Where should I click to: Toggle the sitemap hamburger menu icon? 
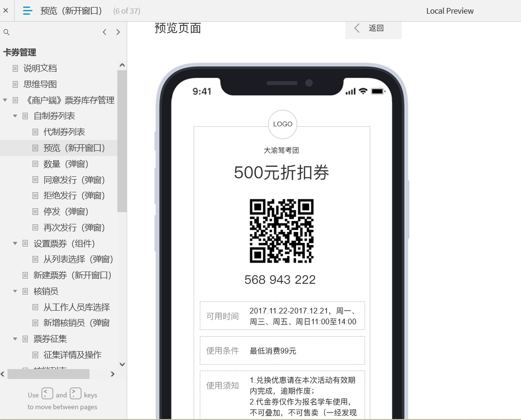click(x=28, y=11)
